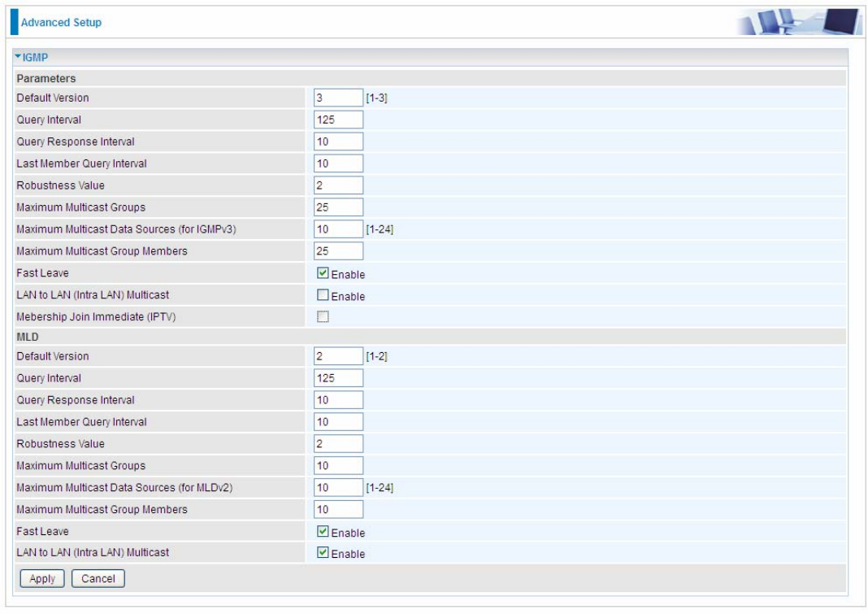Uncheck the IGMP Fast Leave checkbox
The image size is (868, 614).
point(323,273)
